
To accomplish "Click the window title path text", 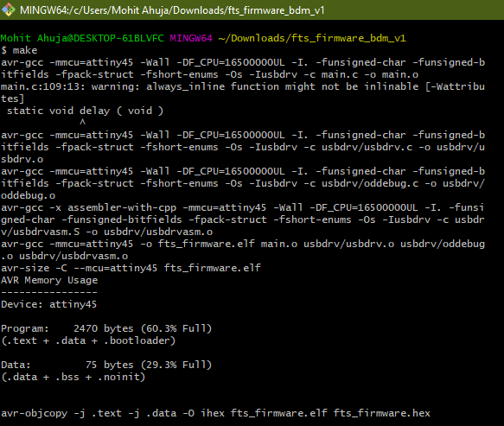I will click(172, 10).
